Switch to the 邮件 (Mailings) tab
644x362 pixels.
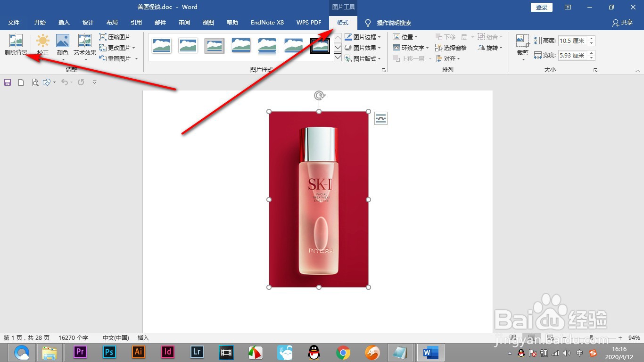point(160,23)
